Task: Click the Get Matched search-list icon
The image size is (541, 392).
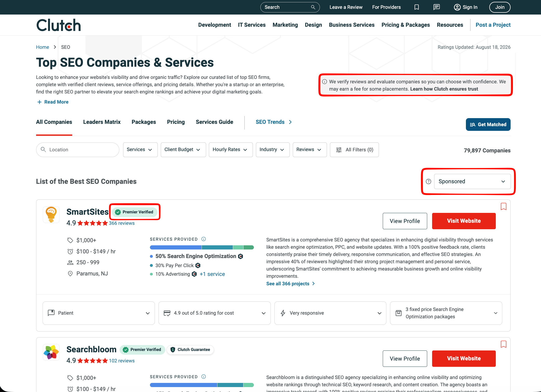Action: pyautogui.click(x=473, y=125)
